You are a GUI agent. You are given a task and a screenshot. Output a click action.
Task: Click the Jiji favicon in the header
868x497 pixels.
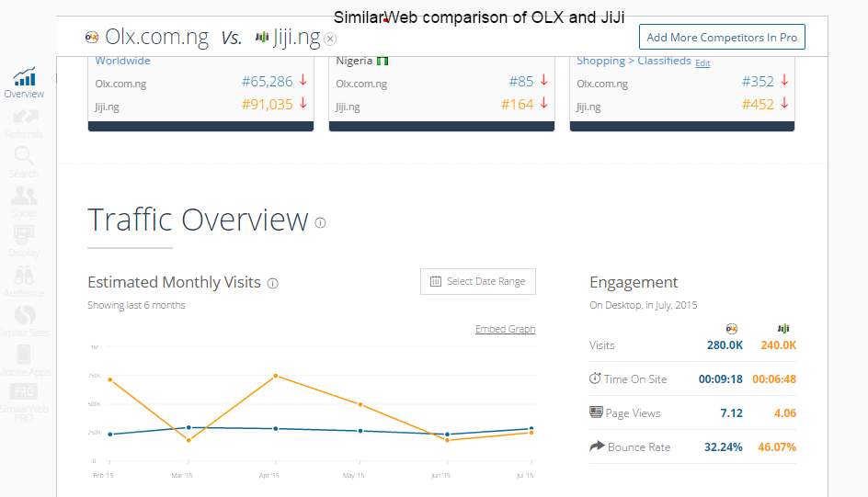(262, 37)
